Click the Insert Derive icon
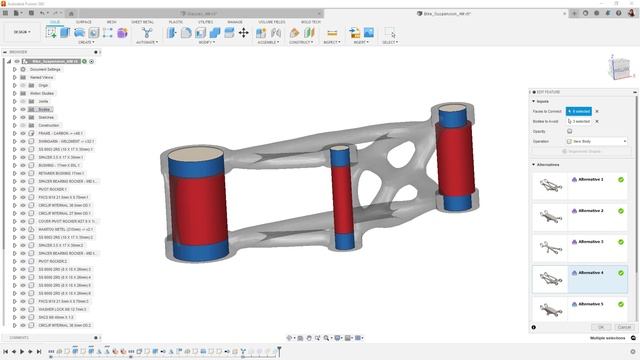Image resolution: width=640 pixels, height=360 pixels. [x=354, y=33]
